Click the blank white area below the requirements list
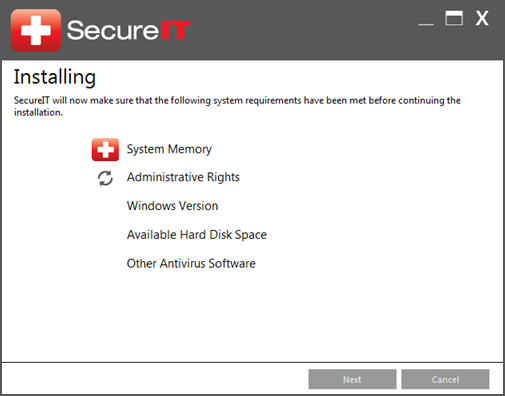This screenshot has width=505, height=396. [x=252, y=317]
